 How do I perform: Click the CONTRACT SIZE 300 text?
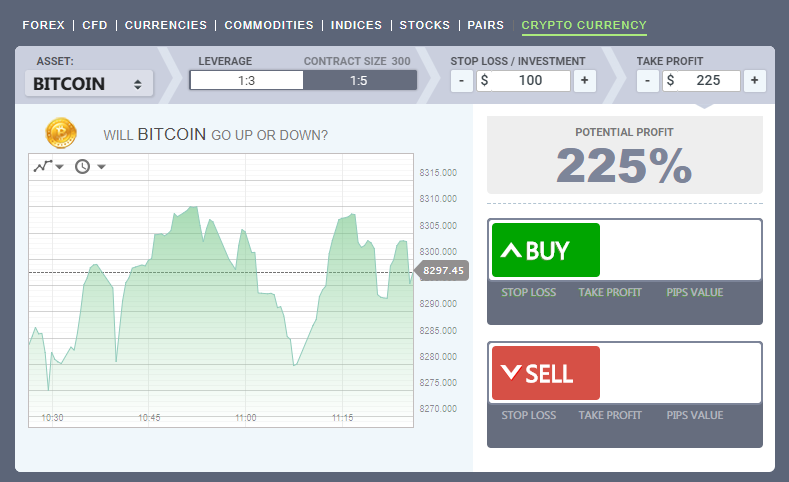[x=357, y=61]
